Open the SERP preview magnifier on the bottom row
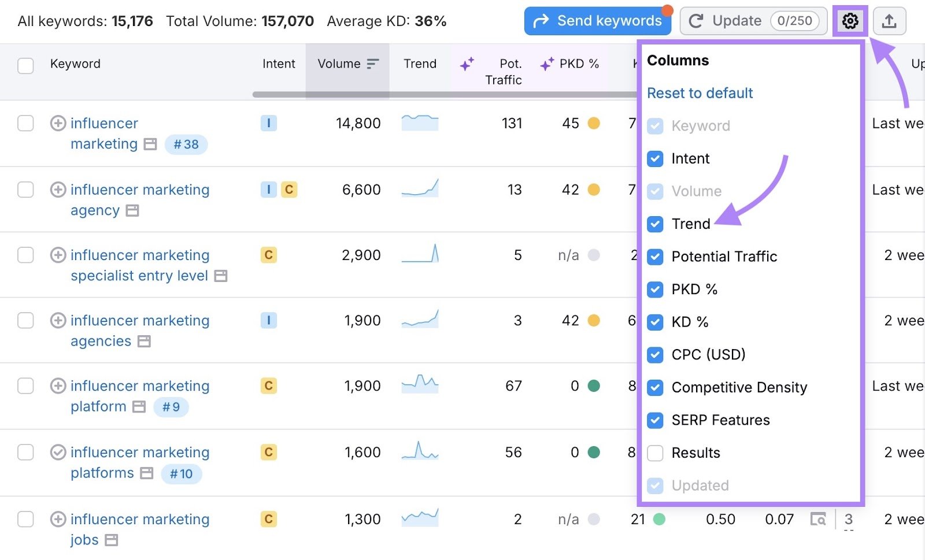 click(x=819, y=520)
